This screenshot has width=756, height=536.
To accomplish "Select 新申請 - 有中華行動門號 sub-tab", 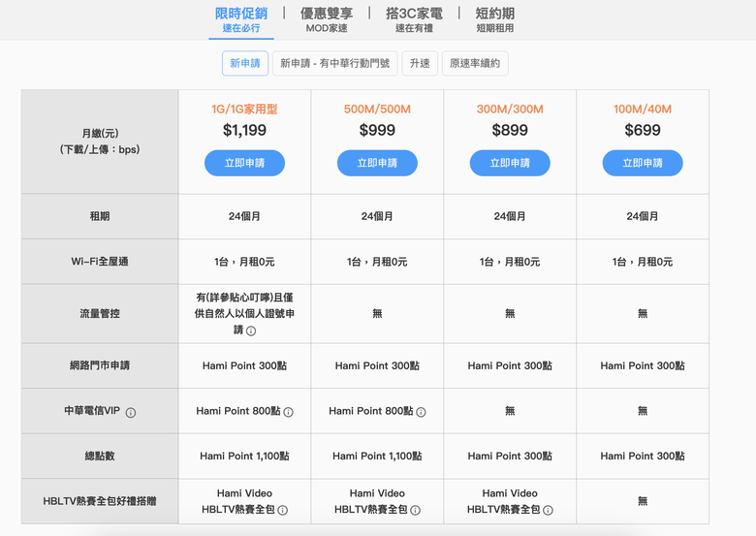I will pyautogui.click(x=334, y=63).
